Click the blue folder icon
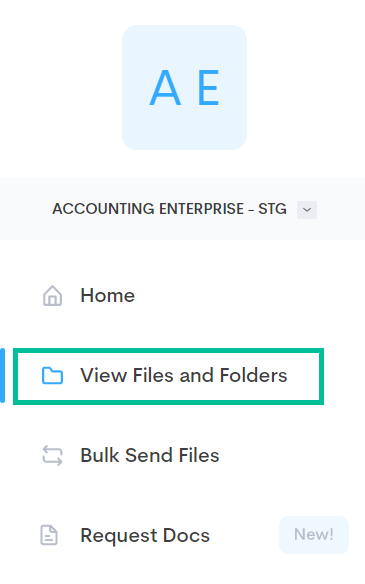The height and width of the screenshot is (584, 365). [52, 375]
